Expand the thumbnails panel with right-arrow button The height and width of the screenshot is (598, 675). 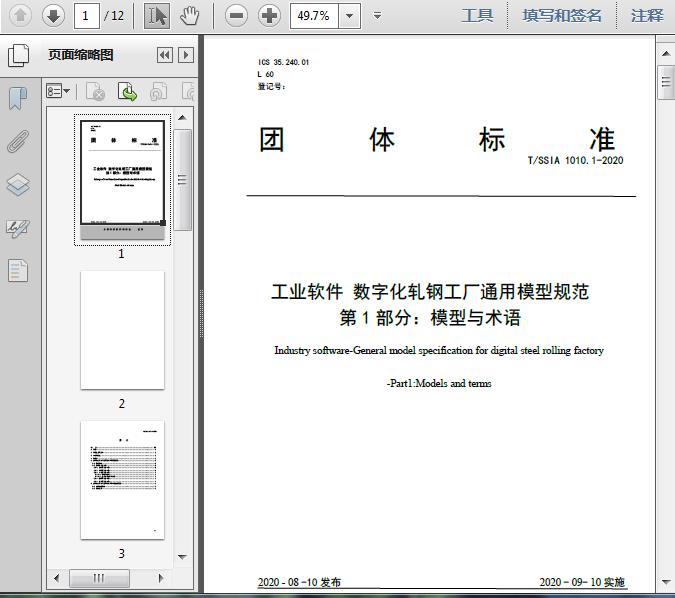click(x=186, y=55)
